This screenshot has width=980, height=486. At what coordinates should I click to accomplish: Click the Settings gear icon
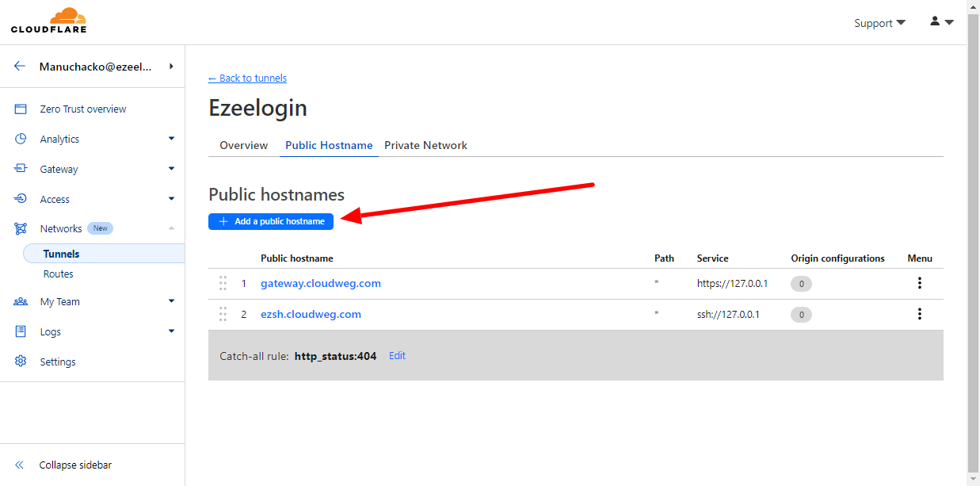(x=21, y=362)
